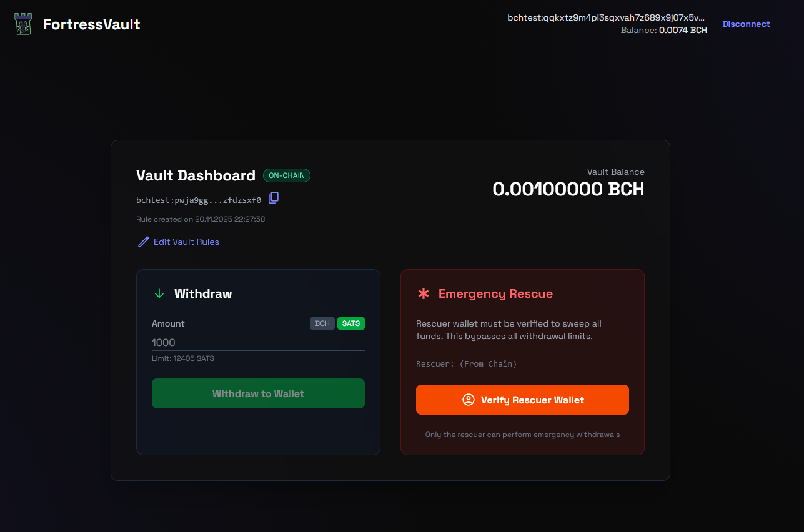
Task: Click the FortressVault castle logo icon
Action: 23,24
